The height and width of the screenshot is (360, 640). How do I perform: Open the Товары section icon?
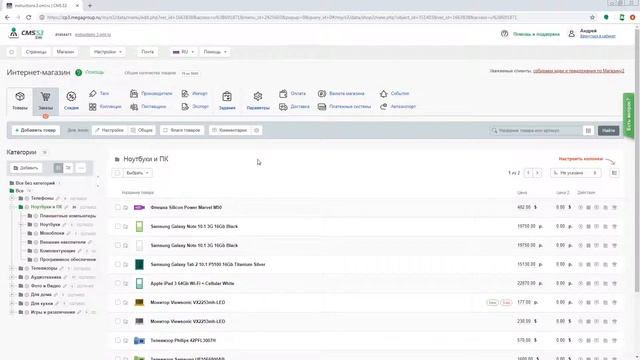point(20,97)
